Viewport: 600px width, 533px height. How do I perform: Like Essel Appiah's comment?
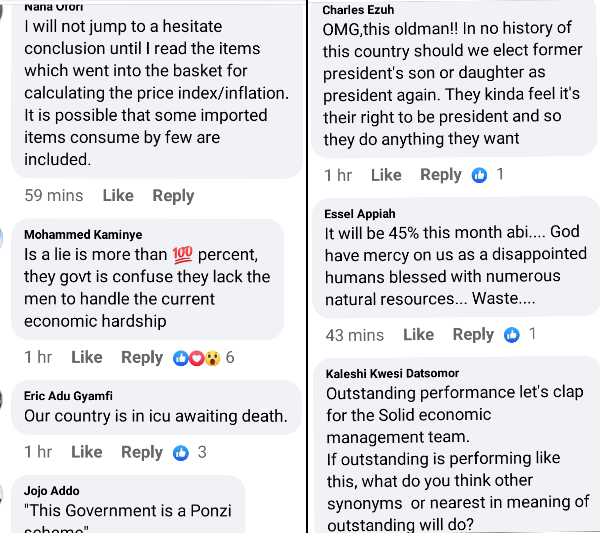(x=419, y=335)
